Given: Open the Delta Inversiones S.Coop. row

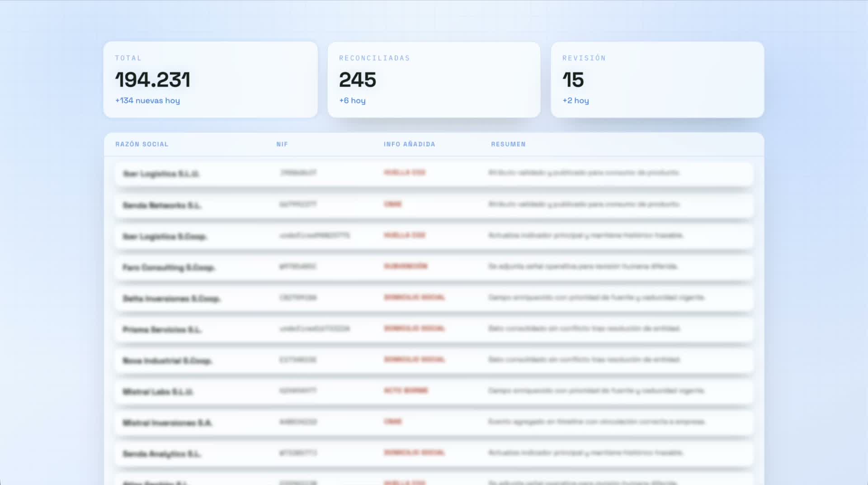Looking at the screenshot, I should 434,298.
